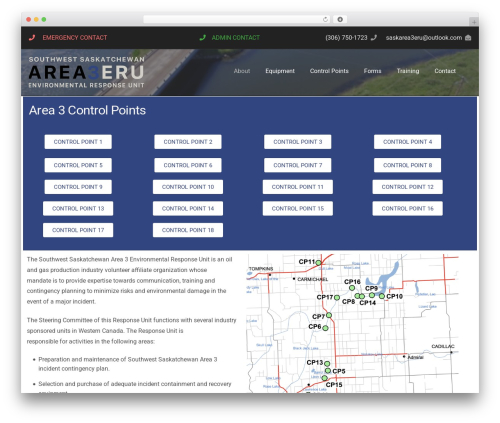Select the Control Point 7 button
The height and width of the screenshot is (423, 500).
point(298,165)
